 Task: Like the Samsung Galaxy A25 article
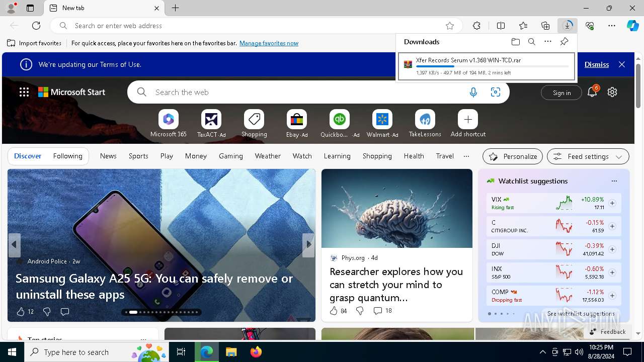pyautogui.click(x=21, y=312)
